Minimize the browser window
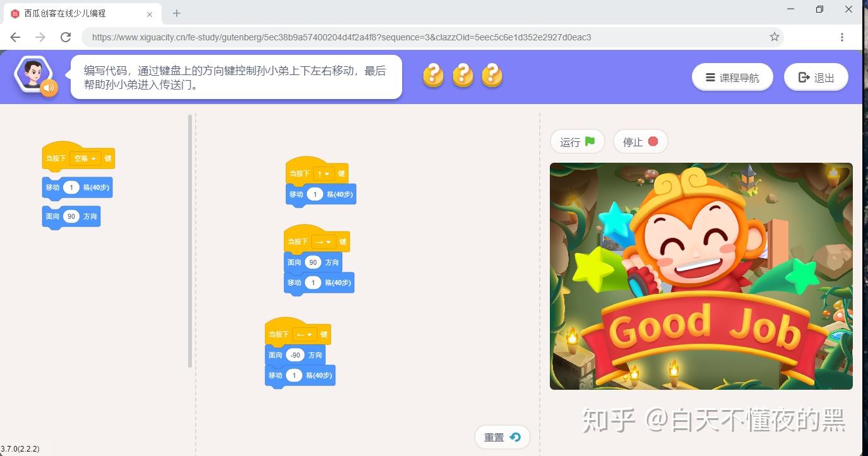 tap(791, 9)
